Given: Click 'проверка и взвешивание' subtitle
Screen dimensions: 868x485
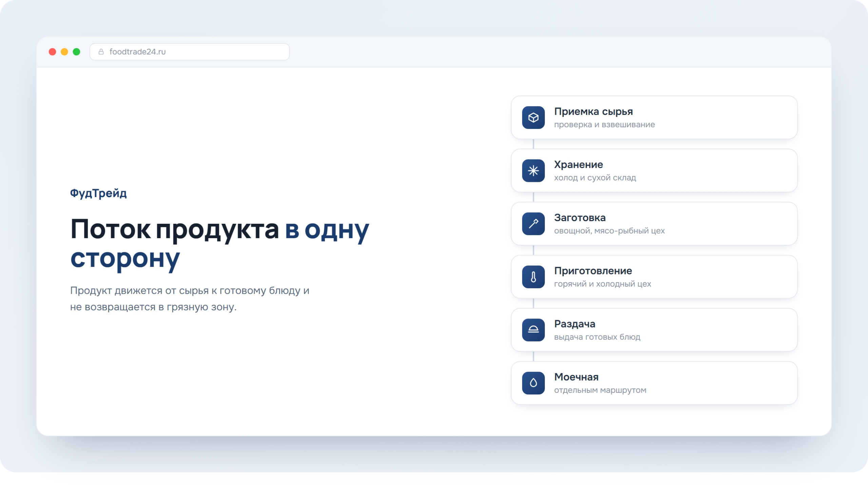Looking at the screenshot, I should click(605, 124).
